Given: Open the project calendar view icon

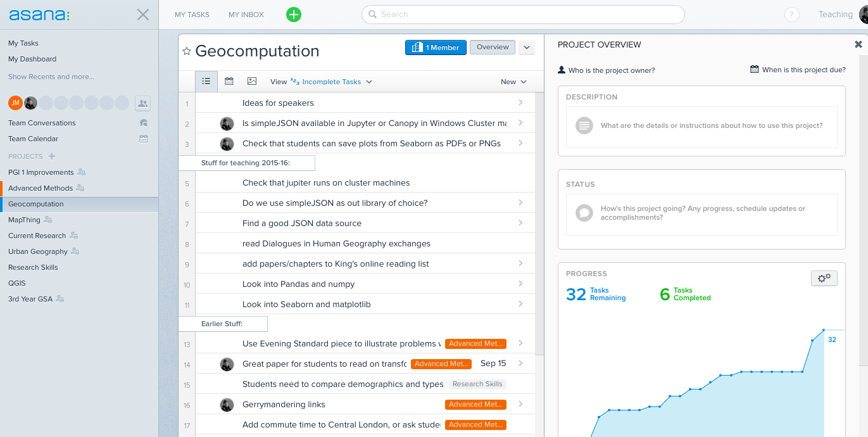Looking at the screenshot, I should (229, 82).
